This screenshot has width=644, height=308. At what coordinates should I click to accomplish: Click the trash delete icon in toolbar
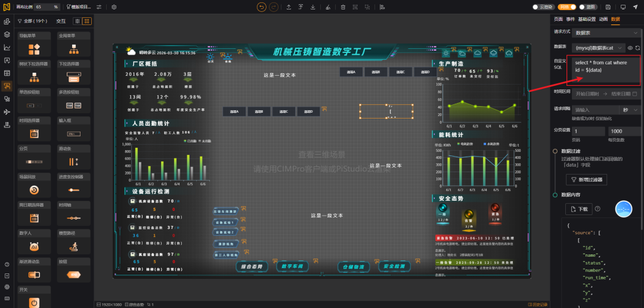[343, 7]
